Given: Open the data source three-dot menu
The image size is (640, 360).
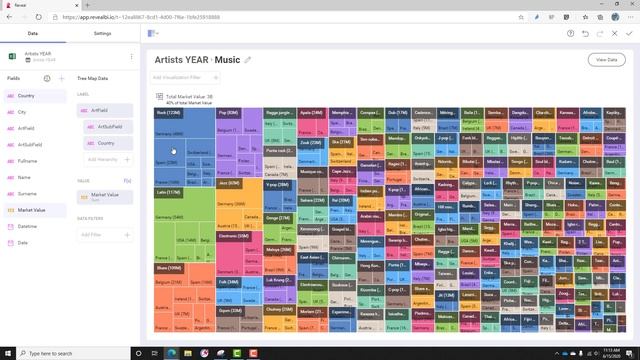Looking at the screenshot, I should click(x=131, y=57).
